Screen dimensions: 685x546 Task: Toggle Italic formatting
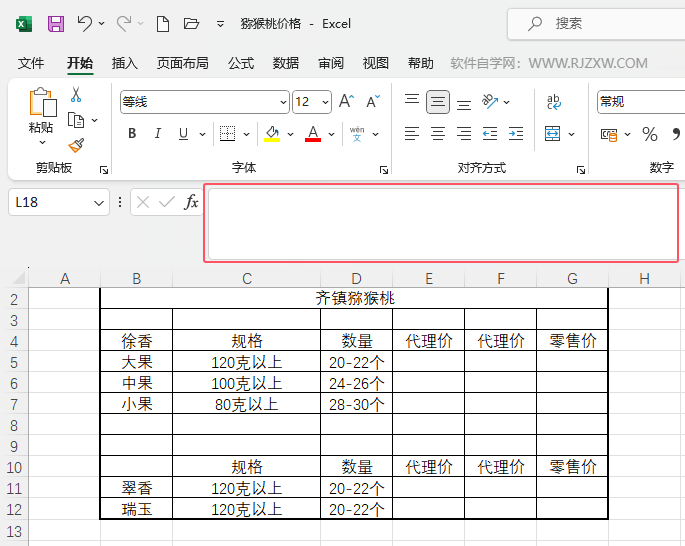(x=158, y=134)
